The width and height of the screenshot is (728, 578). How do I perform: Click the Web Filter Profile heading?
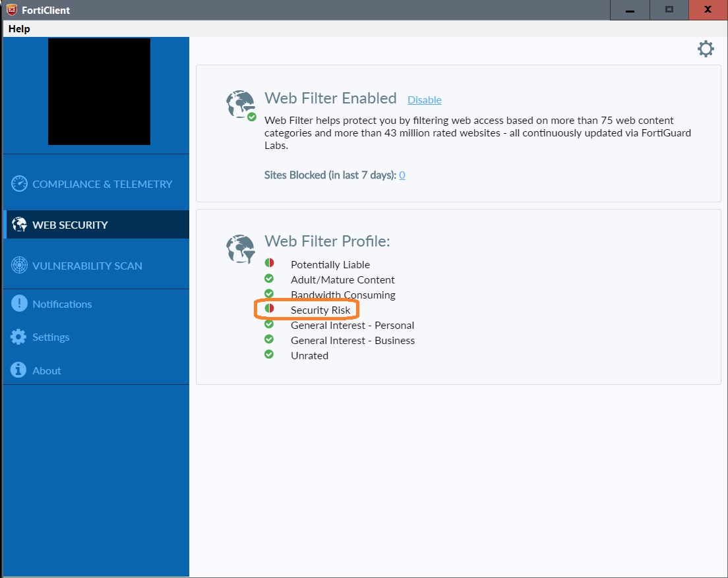pos(327,241)
